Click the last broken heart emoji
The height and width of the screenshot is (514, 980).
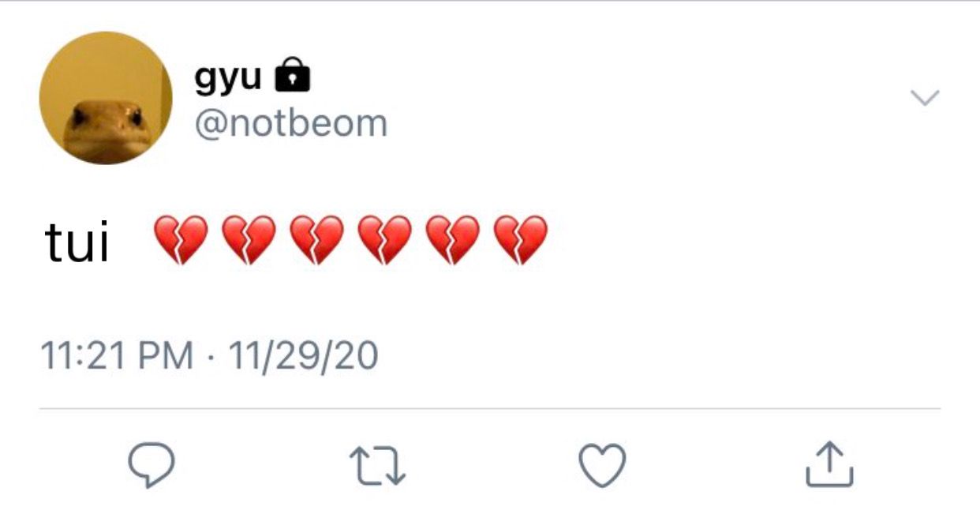tap(520, 239)
